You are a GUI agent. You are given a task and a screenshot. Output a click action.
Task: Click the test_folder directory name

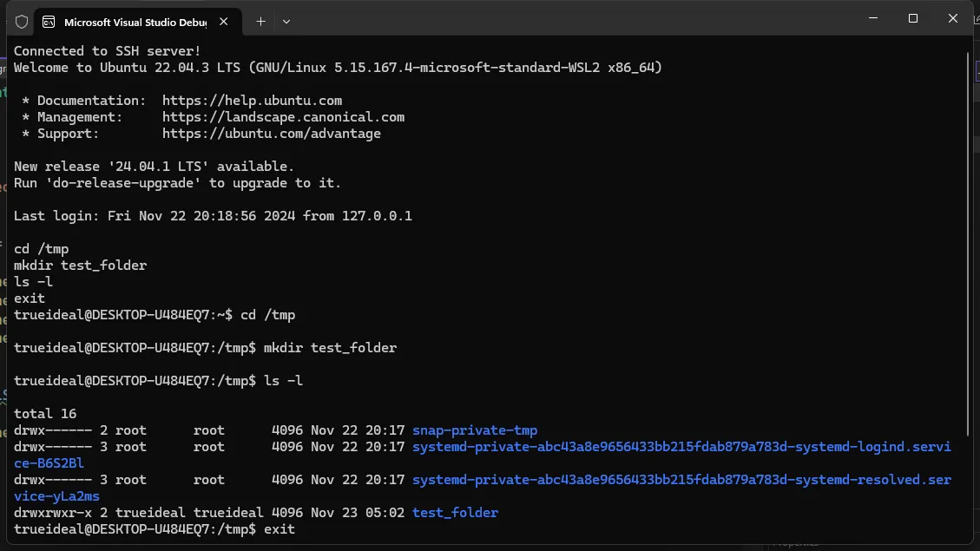coord(455,513)
